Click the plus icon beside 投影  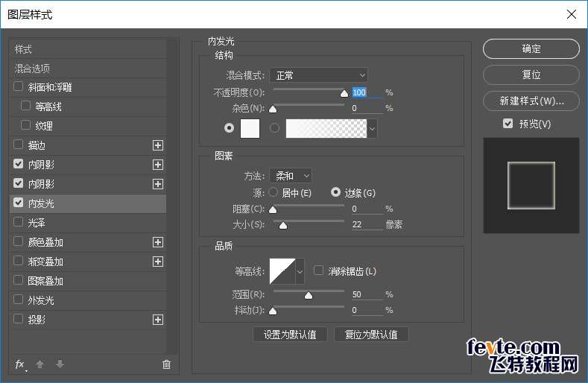click(x=158, y=320)
